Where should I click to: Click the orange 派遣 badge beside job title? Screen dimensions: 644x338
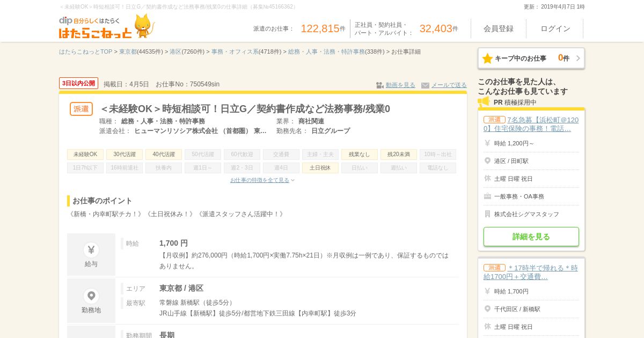pyautogui.click(x=81, y=109)
